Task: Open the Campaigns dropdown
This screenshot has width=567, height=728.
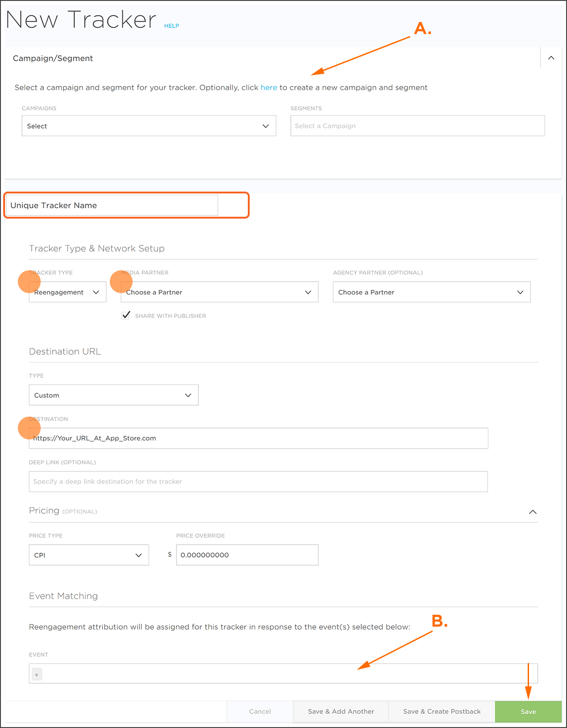Action: pyautogui.click(x=149, y=126)
